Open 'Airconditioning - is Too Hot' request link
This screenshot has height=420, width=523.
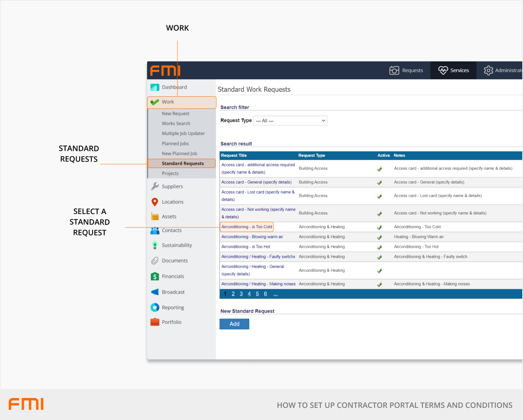click(246, 247)
